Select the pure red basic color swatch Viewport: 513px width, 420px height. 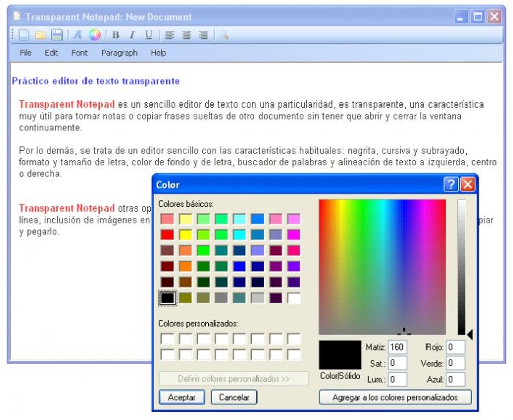pos(167,234)
